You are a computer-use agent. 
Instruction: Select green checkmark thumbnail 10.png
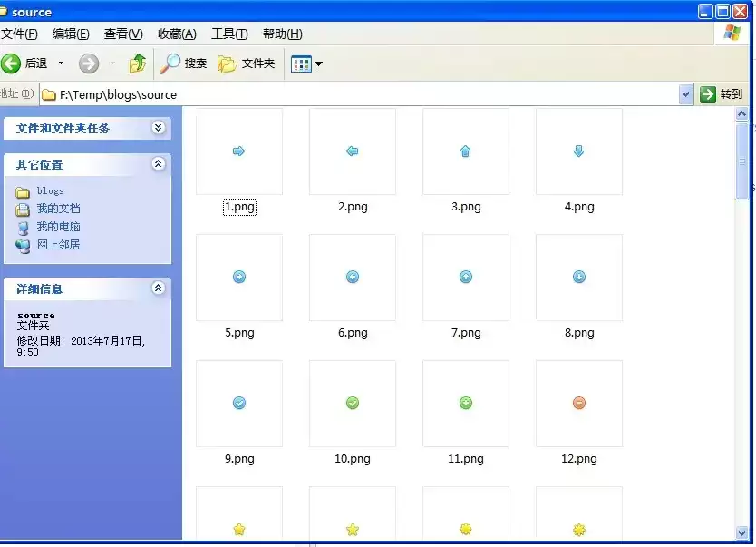[x=353, y=404]
